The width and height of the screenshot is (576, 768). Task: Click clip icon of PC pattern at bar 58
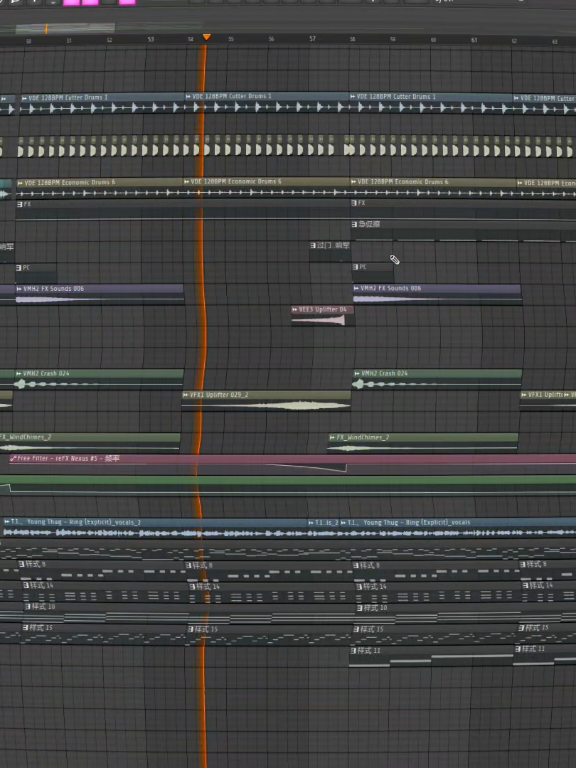point(355,267)
